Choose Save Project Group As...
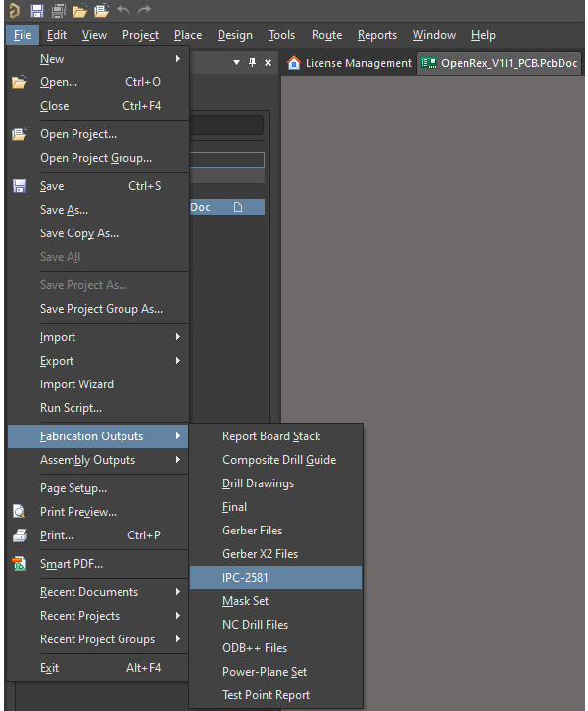Screen dimensions: 588x711 98,309
